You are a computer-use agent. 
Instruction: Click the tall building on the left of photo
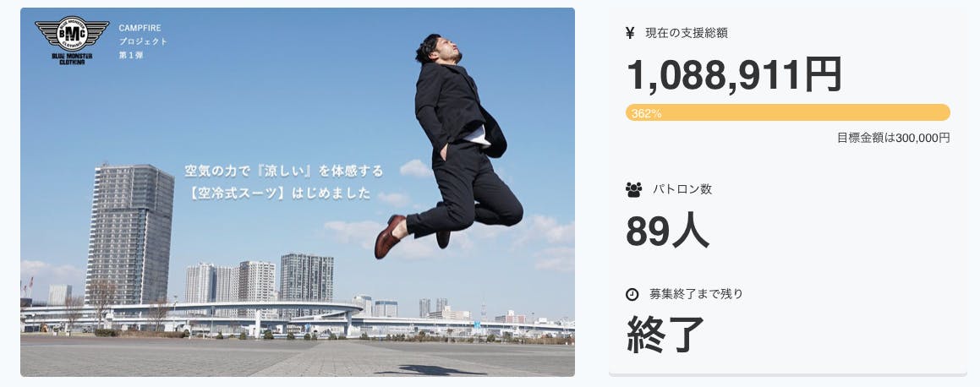[x=130, y=234]
